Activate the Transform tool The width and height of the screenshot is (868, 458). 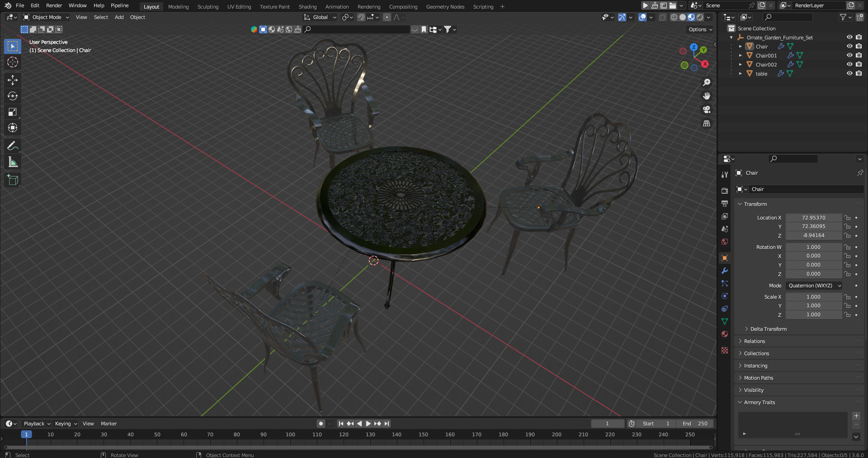pyautogui.click(x=13, y=128)
